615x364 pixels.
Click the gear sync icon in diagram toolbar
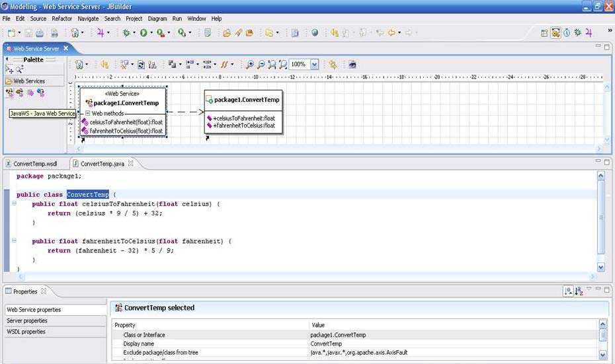333,65
